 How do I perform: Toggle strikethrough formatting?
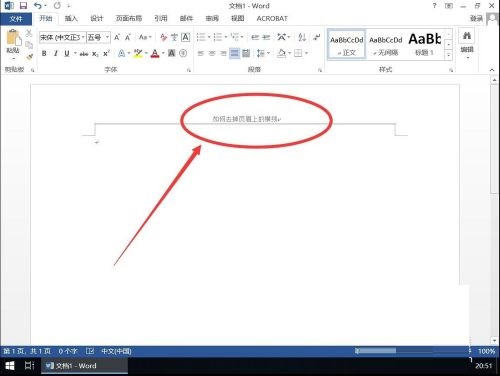pos(84,53)
